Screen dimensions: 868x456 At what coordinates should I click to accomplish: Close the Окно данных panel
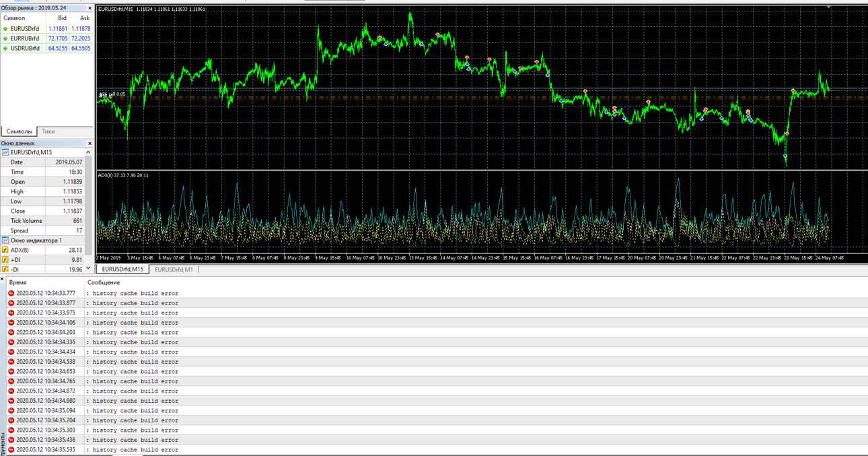pyautogui.click(x=89, y=143)
